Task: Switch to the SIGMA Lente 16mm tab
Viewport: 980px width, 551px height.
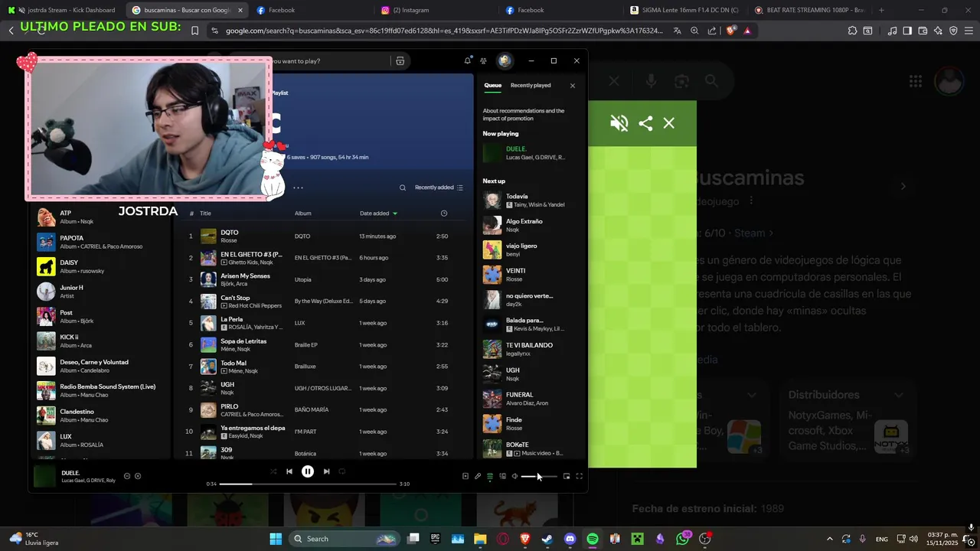Action: [685, 10]
